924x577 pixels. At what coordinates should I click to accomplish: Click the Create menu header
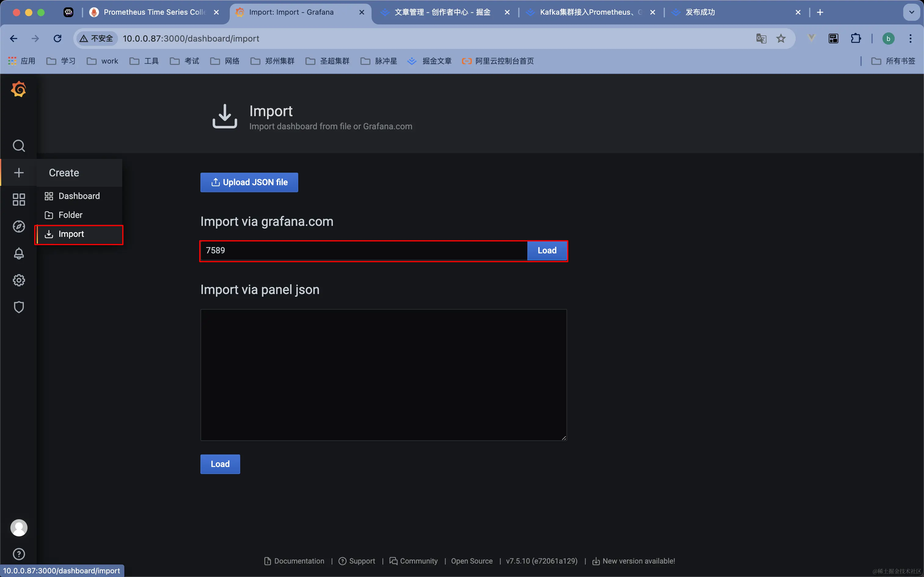tap(79, 172)
